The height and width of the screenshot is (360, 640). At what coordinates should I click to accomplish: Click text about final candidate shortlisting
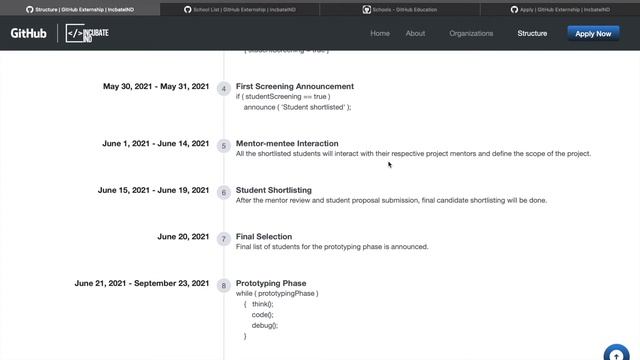click(x=391, y=200)
